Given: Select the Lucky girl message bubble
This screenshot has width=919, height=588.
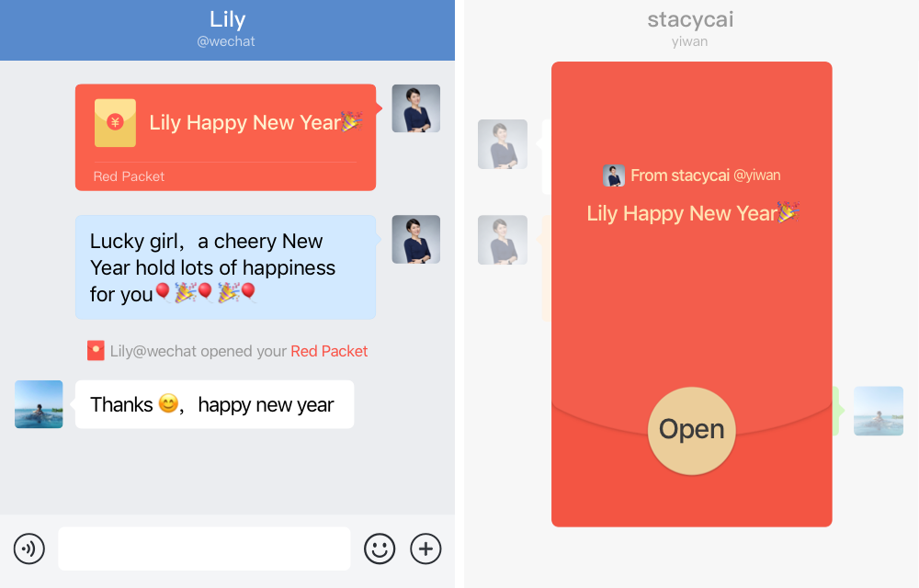Looking at the screenshot, I should [226, 267].
